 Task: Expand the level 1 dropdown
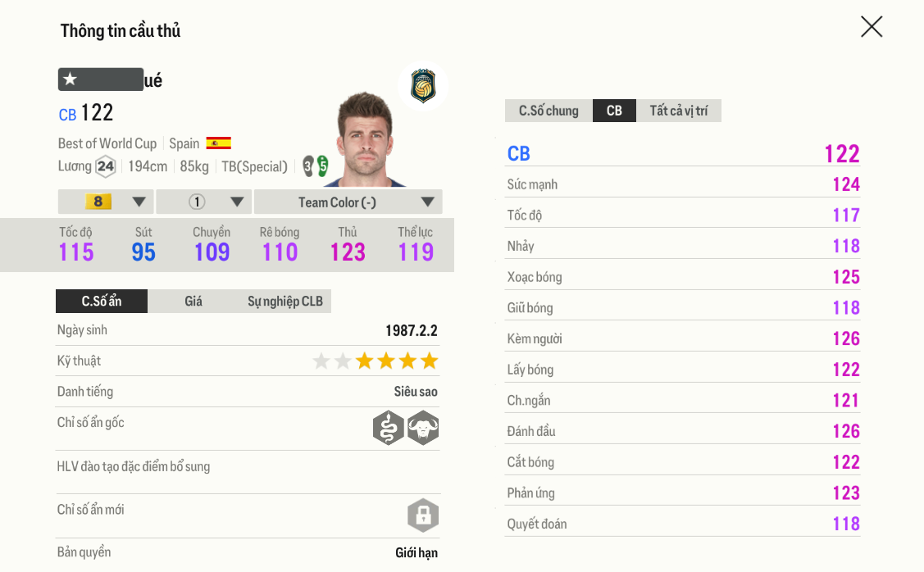203,202
